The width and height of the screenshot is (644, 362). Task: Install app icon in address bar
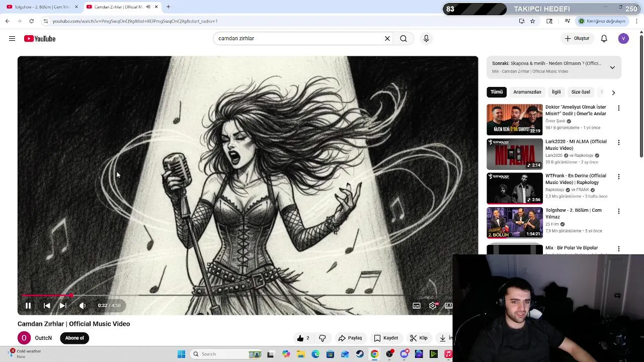coord(522,21)
